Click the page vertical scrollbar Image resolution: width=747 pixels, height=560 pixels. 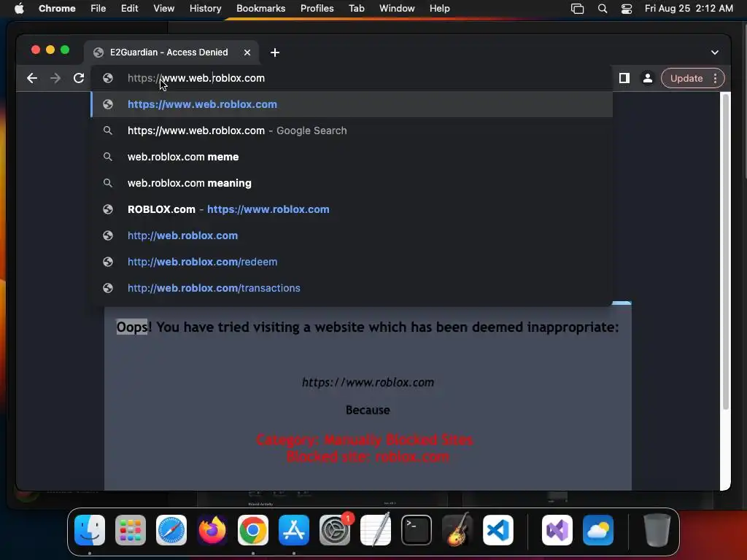coord(725,252)
